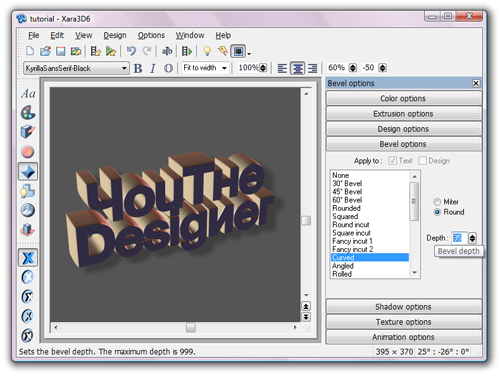Open the Shadow options tool icon
The image size is (500, 376).
click(x=28, y=191)
